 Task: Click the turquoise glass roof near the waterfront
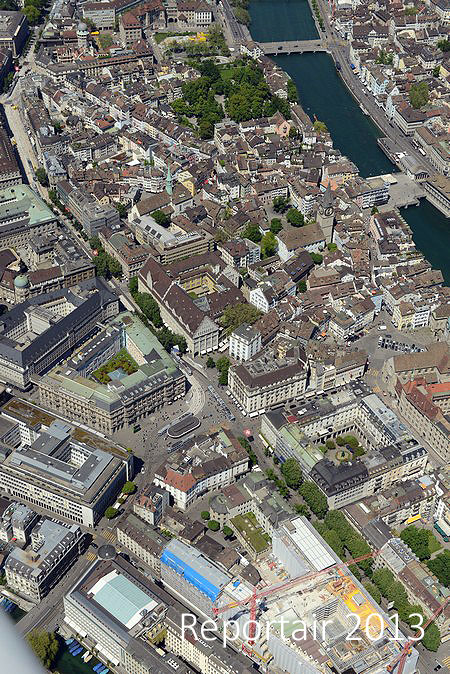(x=123, y=598)
